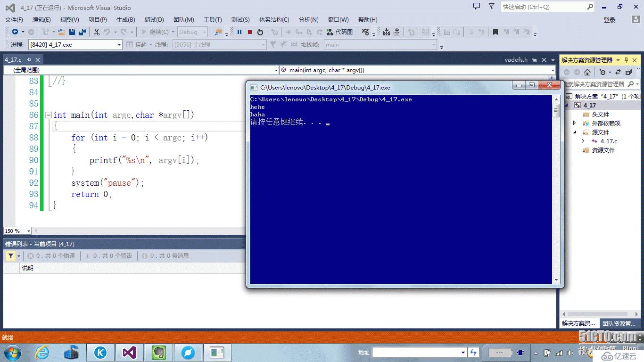Open the Debug configuration dropdown
Screen dimensions: 644x362
click(192, 32)
